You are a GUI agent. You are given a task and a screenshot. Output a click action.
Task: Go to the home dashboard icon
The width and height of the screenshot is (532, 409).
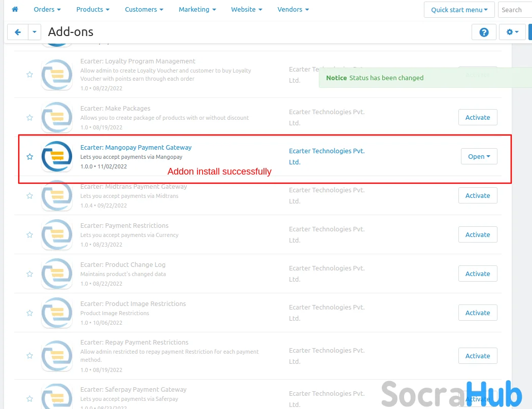click(15, 9)
